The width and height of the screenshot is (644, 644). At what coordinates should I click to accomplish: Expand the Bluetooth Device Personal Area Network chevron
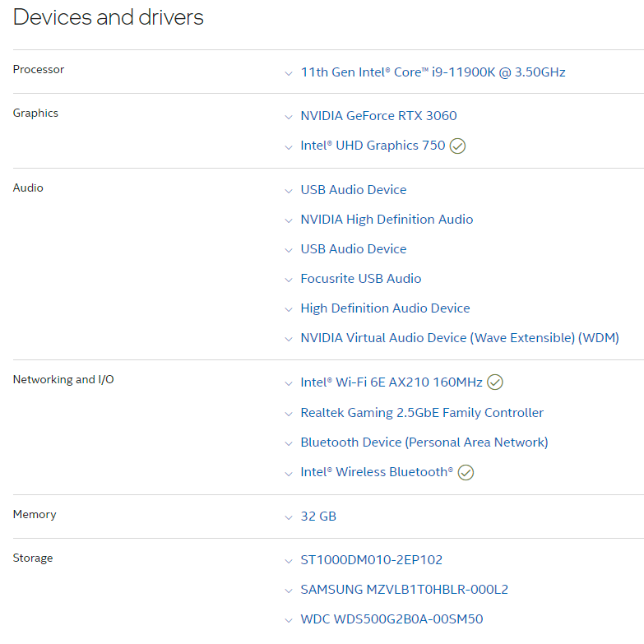point(289,444)
